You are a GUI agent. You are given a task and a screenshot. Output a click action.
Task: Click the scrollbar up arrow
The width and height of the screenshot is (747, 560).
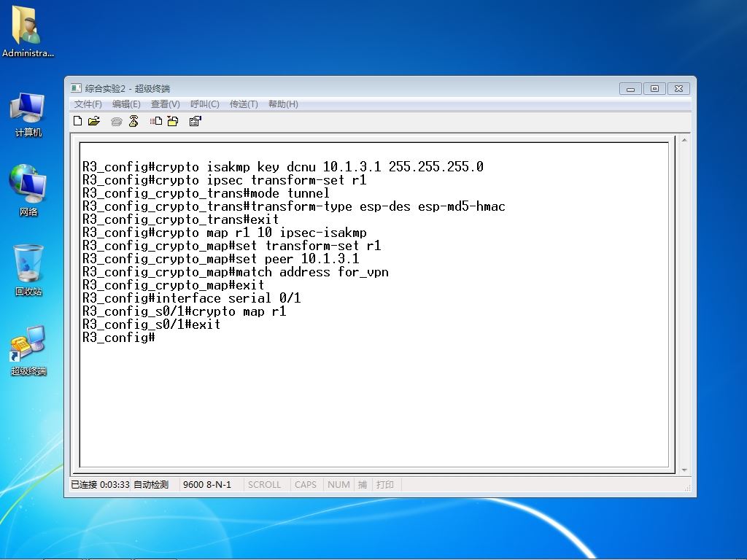(684, 140)
